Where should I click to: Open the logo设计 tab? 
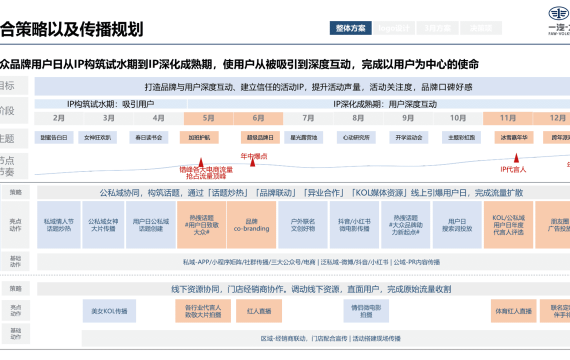[394, 28]
